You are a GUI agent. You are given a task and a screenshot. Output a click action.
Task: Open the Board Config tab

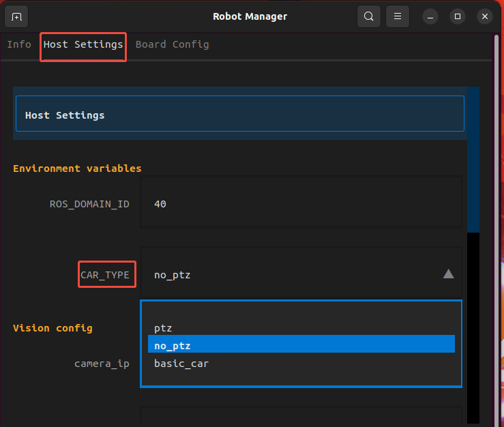point(173,44)
